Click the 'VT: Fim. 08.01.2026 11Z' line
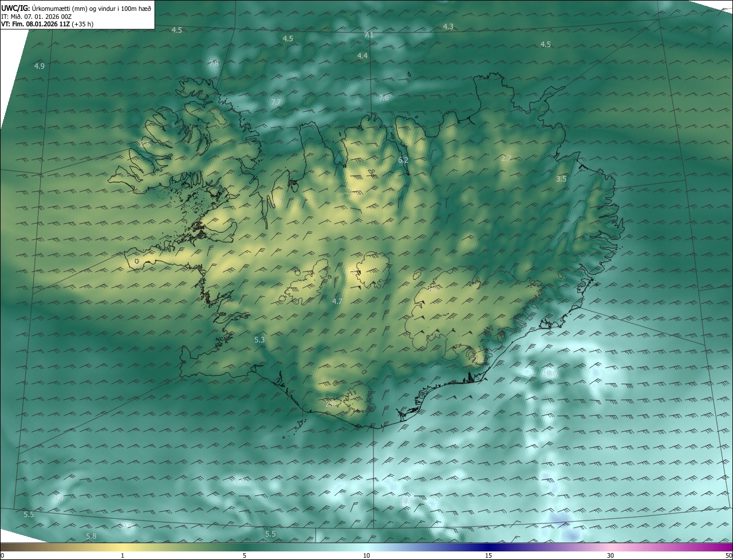The width and height of the screenshot is (733, 560). point(47,24)
